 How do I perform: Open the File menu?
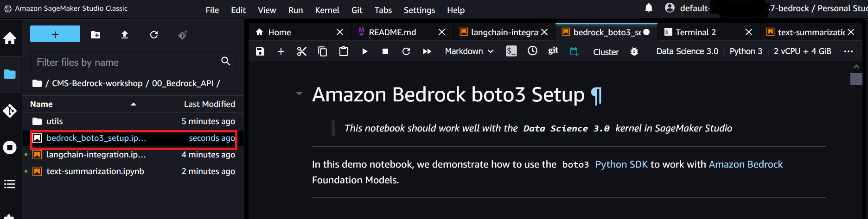(x=212, y=10)
